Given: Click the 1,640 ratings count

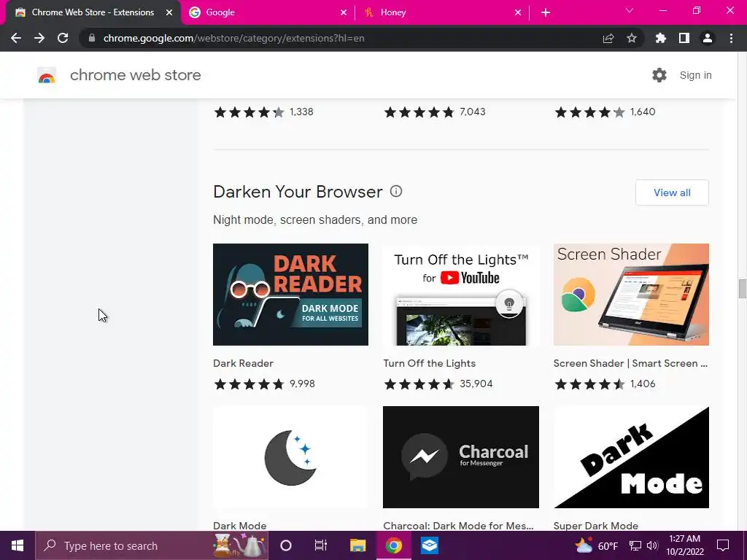Looking at the screenshot, I should [x=643, y=112].
